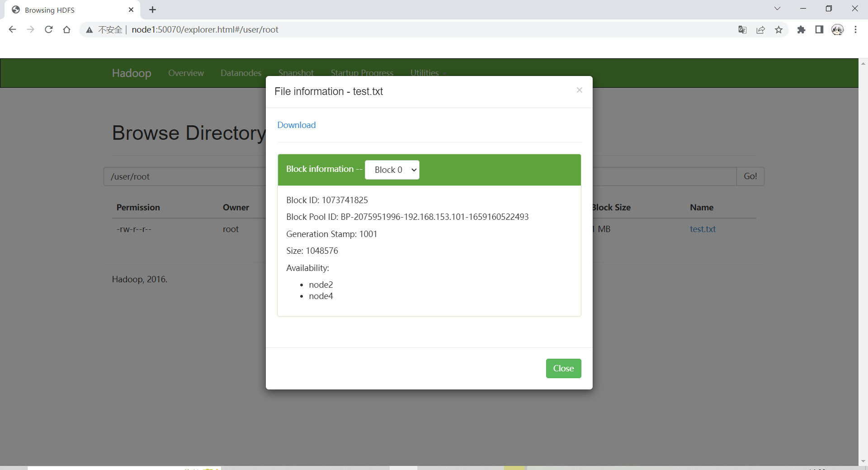
Task: Click the Permission column header
Action: click(138, 207)
